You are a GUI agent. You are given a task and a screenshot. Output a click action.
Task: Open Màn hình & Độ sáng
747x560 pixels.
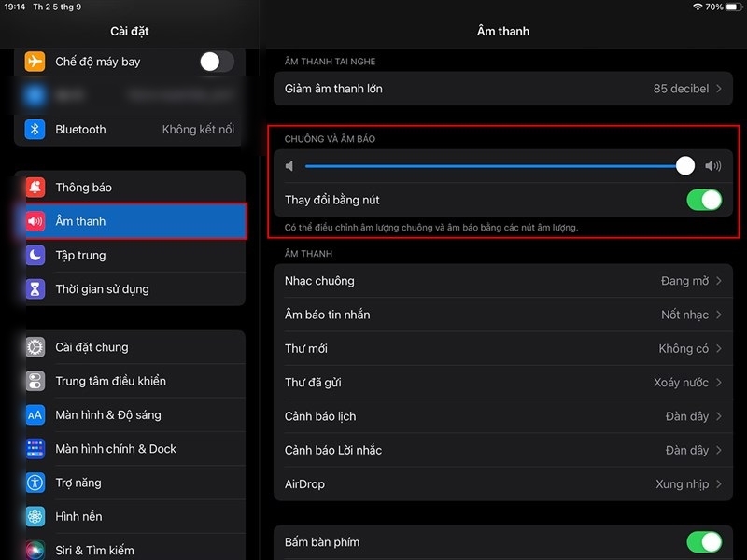pos(130,414)
